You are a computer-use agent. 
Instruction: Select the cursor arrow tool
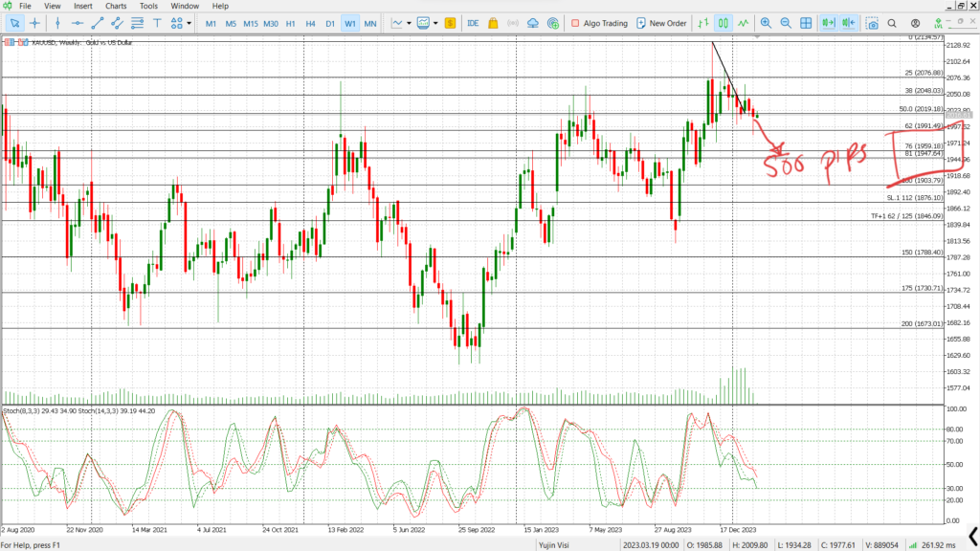point(14,23)
